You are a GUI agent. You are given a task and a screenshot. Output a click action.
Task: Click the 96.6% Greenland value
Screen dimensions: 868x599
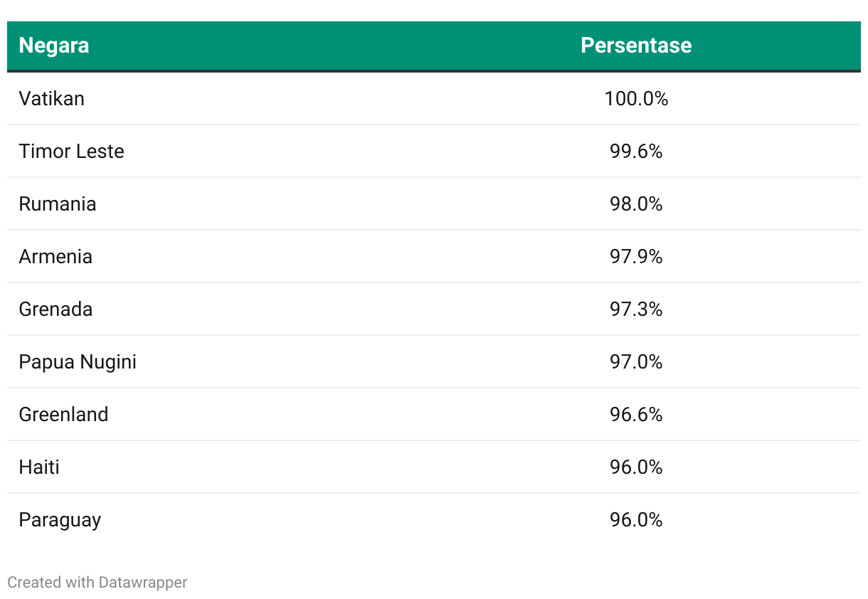(x=636, y=414)
